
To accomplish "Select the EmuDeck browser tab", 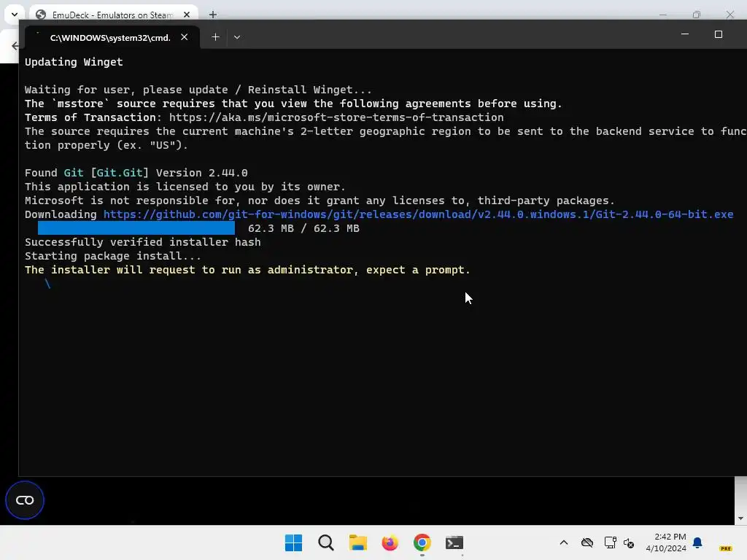I will tap(113, 15).
